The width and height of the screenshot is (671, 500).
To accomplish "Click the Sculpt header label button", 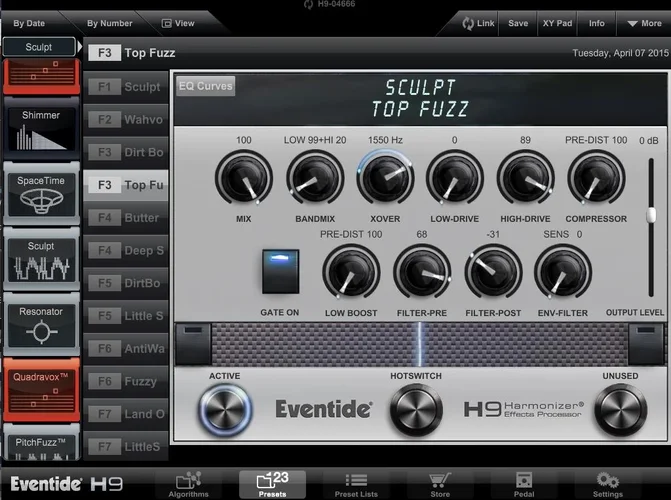I will 39,47.
